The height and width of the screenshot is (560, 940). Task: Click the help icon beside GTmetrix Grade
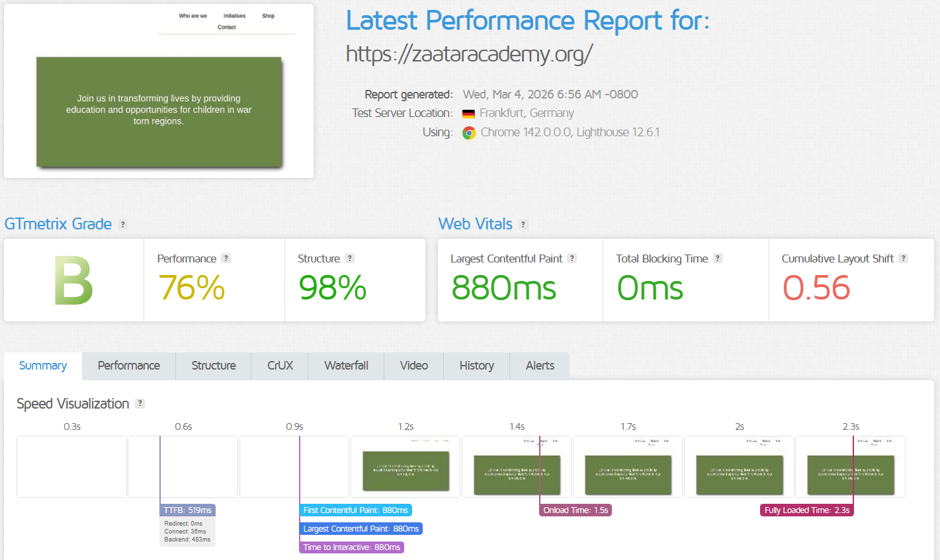coord(122,225)
